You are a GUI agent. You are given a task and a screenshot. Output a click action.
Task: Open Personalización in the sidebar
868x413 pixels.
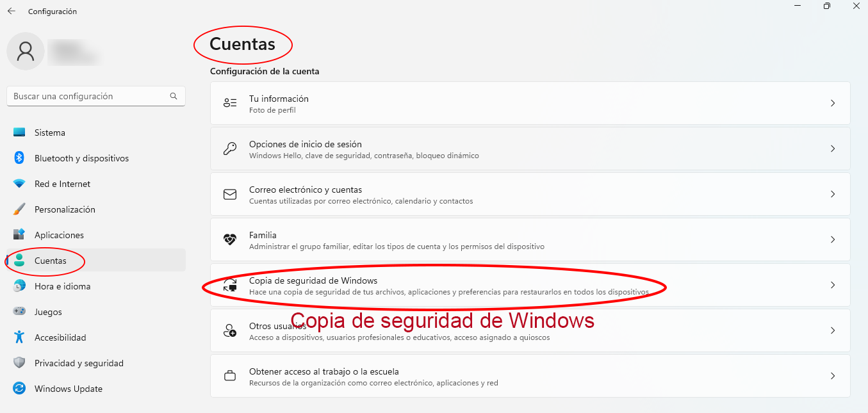pos(96,209)
